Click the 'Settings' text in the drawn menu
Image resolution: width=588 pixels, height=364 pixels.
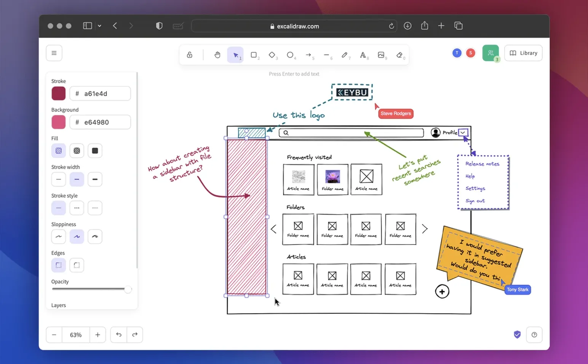pos(475,188)
